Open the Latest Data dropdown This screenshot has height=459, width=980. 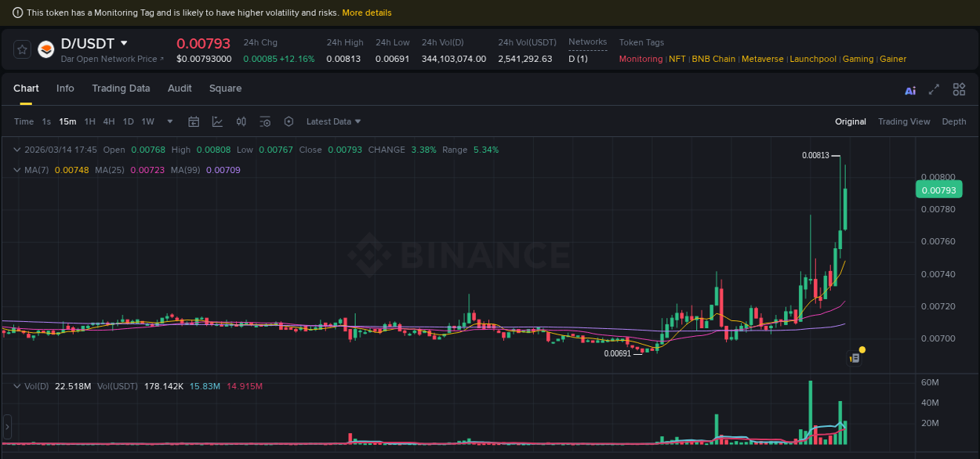click(x=332, y=121)
